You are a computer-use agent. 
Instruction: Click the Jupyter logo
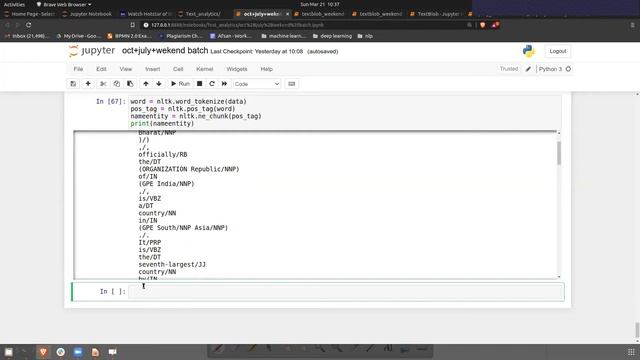click(x=92, y=51)
